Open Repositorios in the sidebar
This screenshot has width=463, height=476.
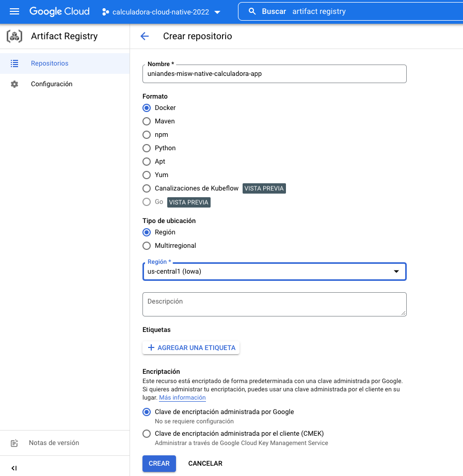click(x=65, y=63)
